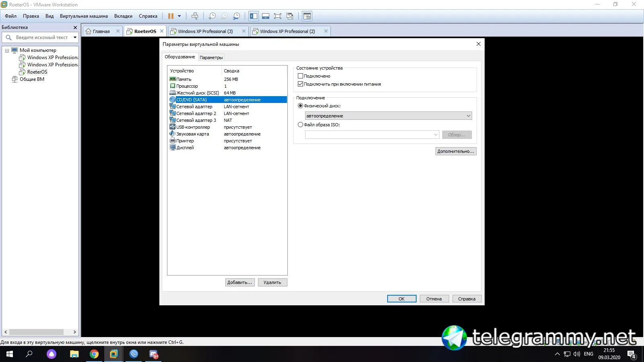Click the library search text field
This screenshot has width=644, height=362.
pos(42,37)
